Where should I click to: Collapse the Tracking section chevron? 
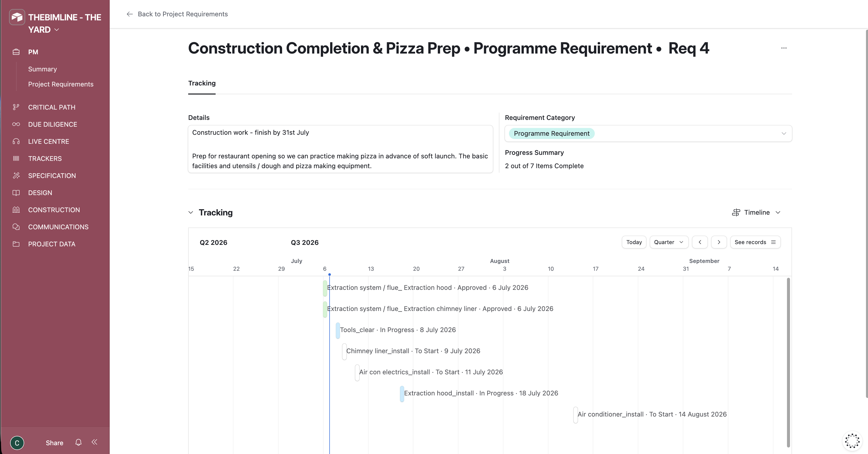point(191,212)
